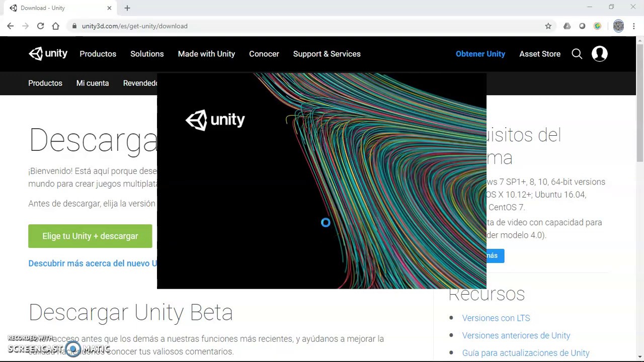Viewport: 644px width, 362px height.
Task: Close the Download - Unity tab
Action: 109,8
